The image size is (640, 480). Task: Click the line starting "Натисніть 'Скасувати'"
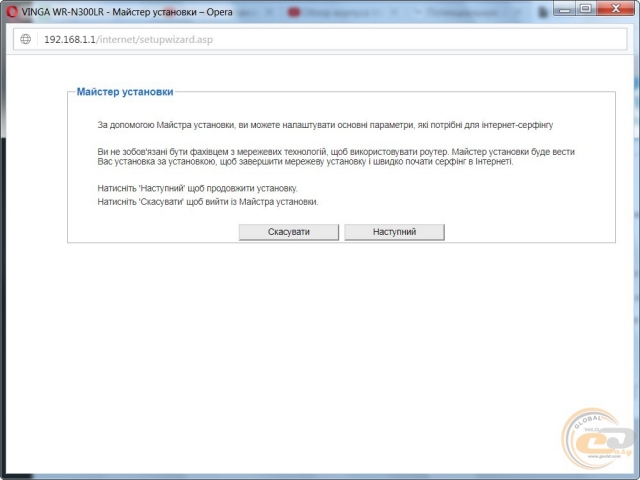(208, 202)
